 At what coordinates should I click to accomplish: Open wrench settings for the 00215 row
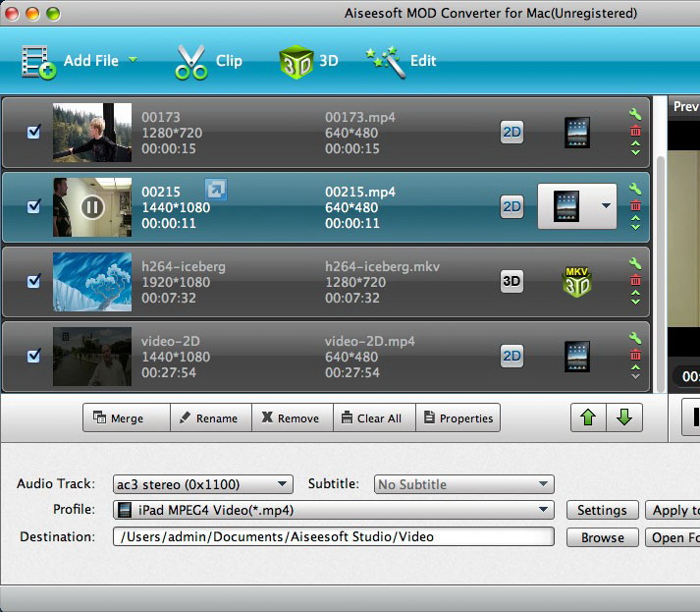click(635, 189)
